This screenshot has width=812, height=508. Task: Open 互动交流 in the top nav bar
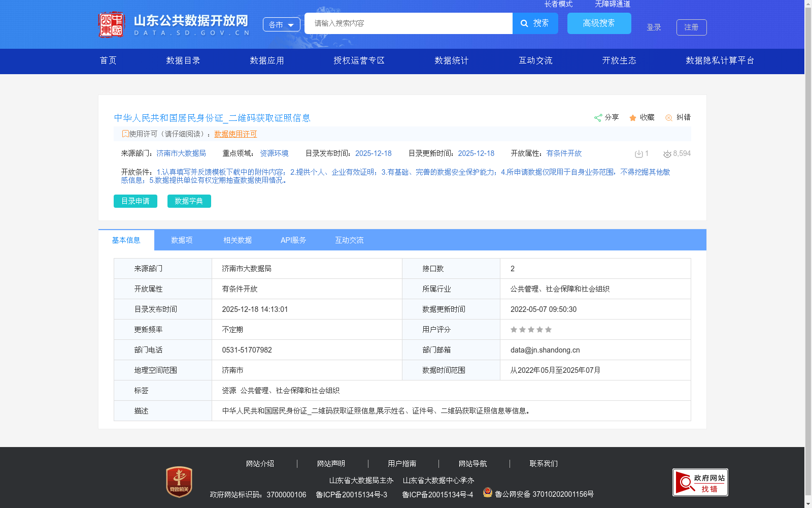point(535,60)
